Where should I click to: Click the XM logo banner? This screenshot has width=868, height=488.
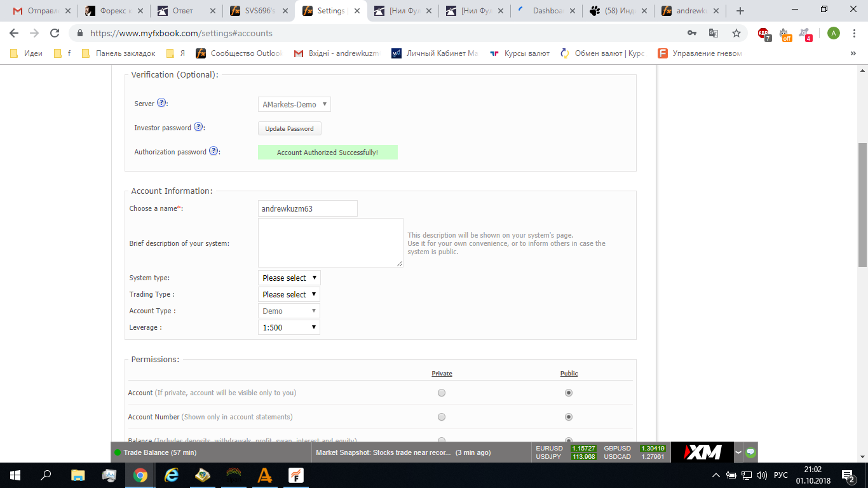coord(702,452)
